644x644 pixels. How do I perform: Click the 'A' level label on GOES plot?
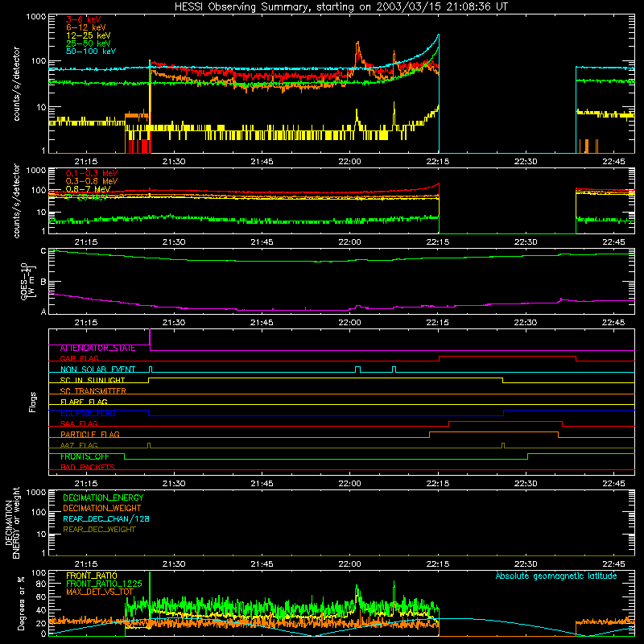[43, 312]
